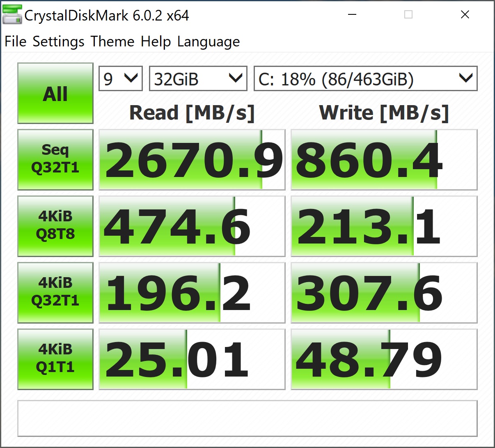The height and width of the screenshot is (448, 495).
Task: Open the Theme menu
Action: click(x=112, y=41)
